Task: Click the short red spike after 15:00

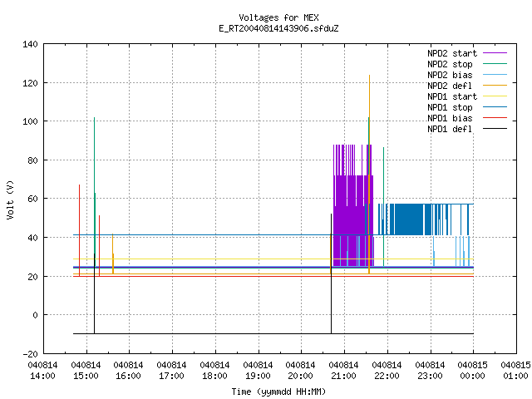Action: [99, 246]
